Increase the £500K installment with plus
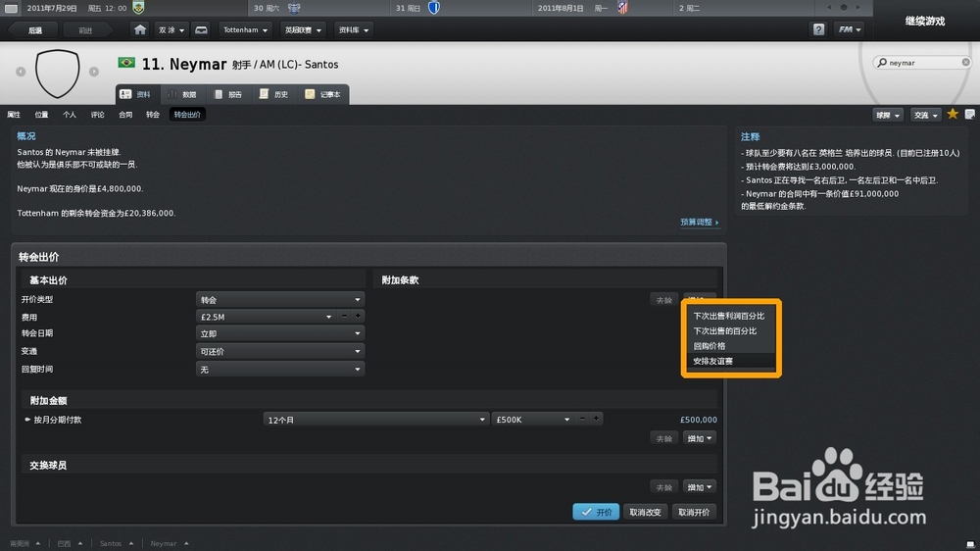Image resolution: width=980 pixels, height=551 pixels. click(x=596, y=419)
